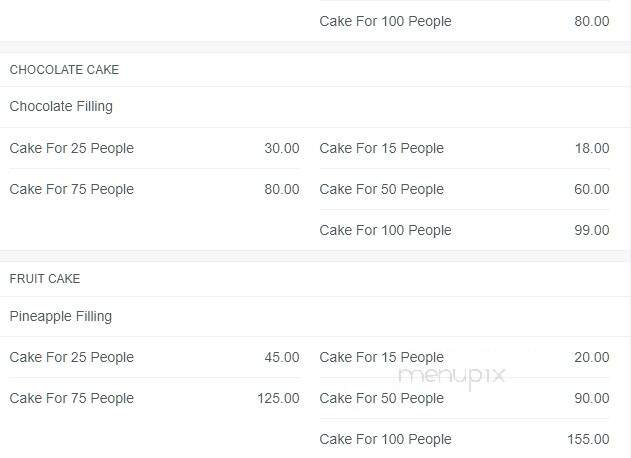Choose Chocolate Cake For 15 People
The width and height of the screenshot is (631, 458).
click(x=382, y=148)
